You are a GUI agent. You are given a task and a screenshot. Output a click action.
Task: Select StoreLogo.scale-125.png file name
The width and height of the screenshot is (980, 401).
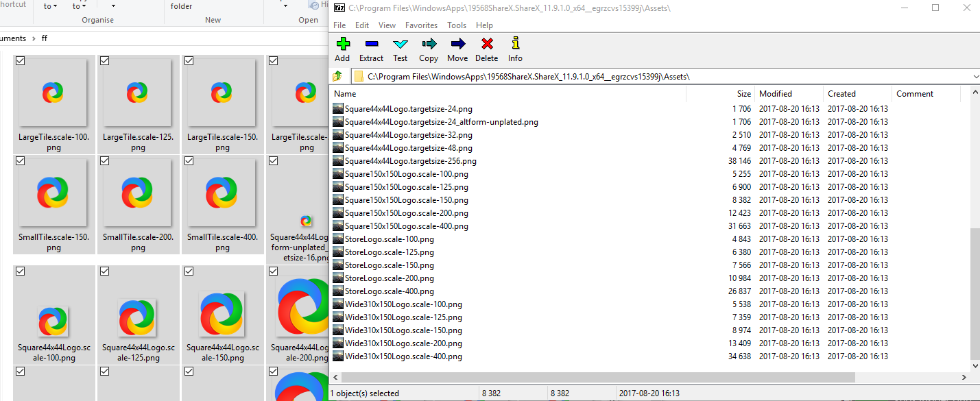point(390,252)
